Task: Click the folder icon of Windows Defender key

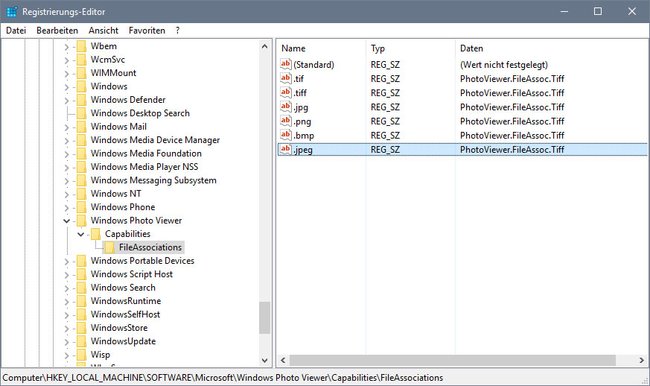Action: point(82,100)
